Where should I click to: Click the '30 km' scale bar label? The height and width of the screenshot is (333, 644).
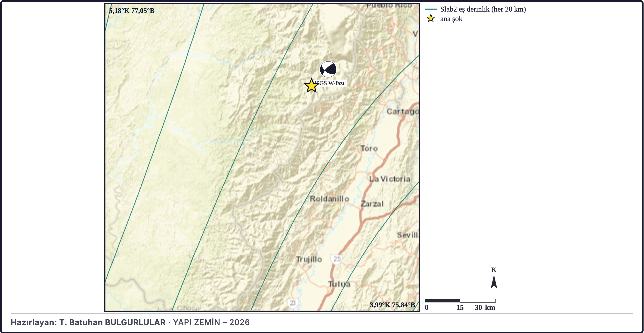[485, 308]
